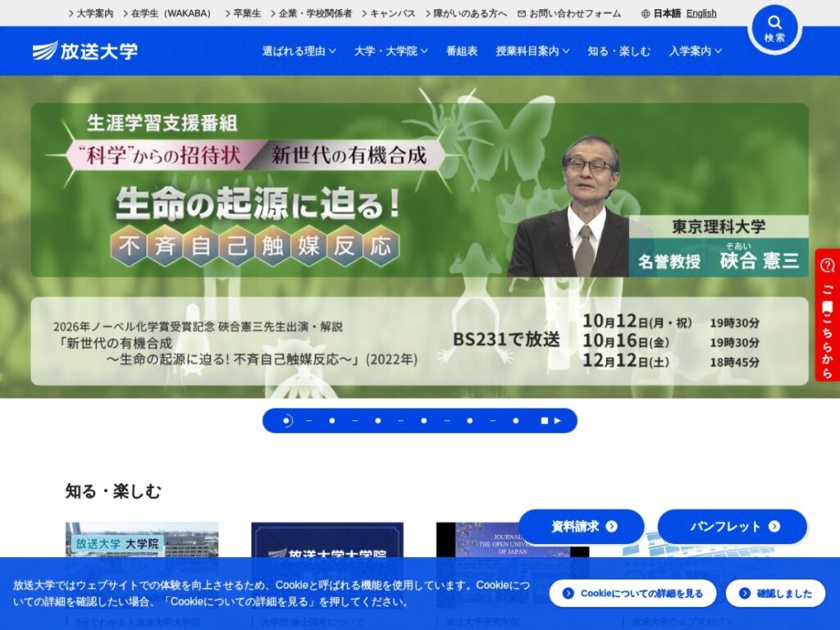
Task: Open お問い合わせフォーム link
Action: coord(569,14)
